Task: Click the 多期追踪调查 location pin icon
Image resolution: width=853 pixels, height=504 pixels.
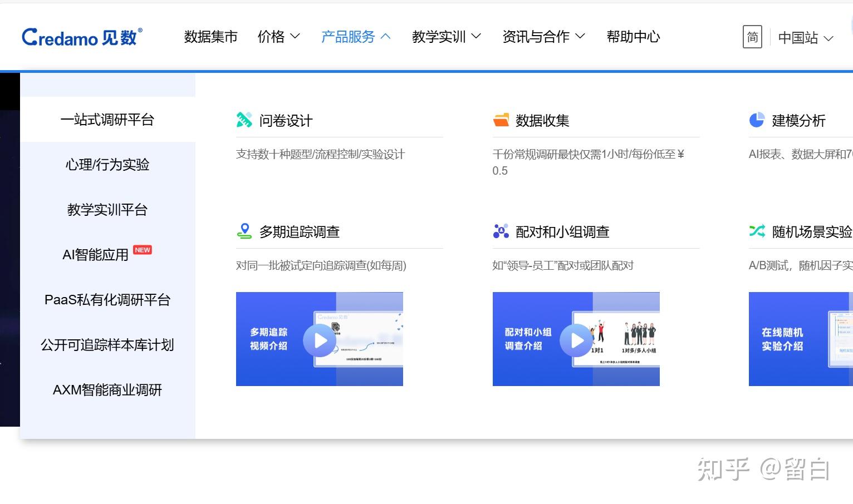Action: (x=244, y=230)
